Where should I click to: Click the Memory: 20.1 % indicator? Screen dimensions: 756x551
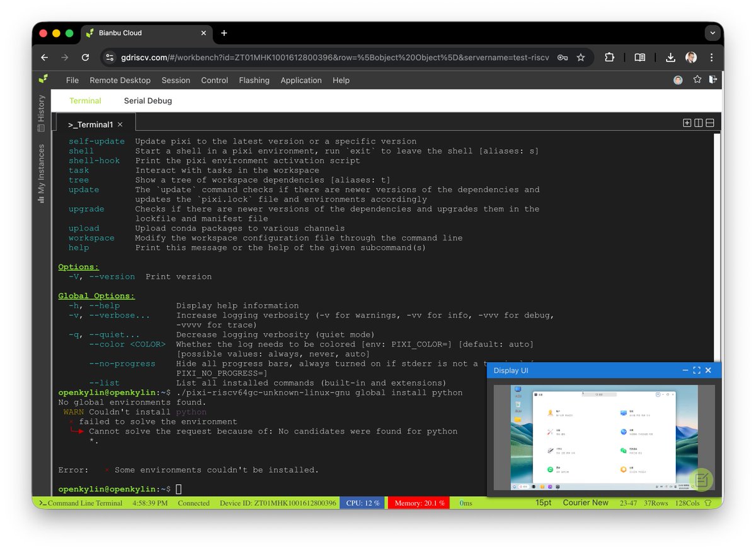coord(418,503)
